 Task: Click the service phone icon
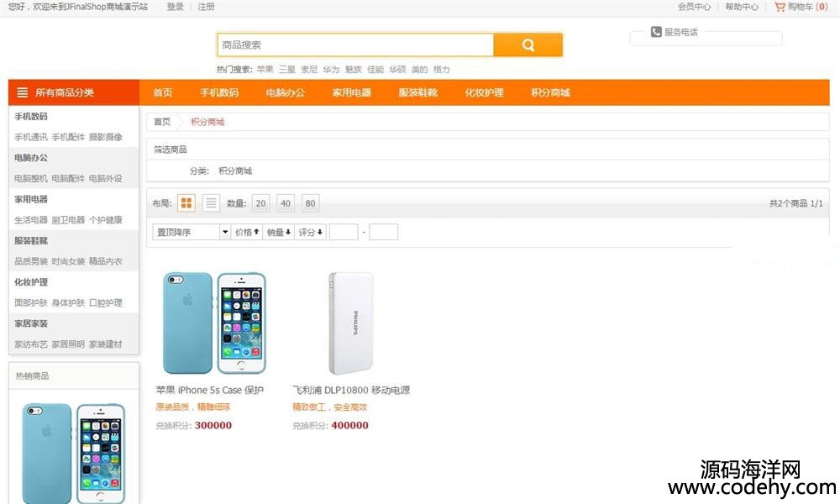pyautogui.click(x=656, y=32)
